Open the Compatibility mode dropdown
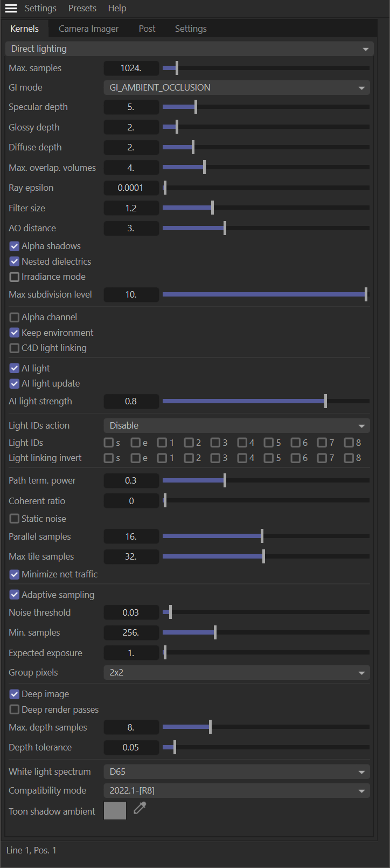 click(x=236, y=790)
